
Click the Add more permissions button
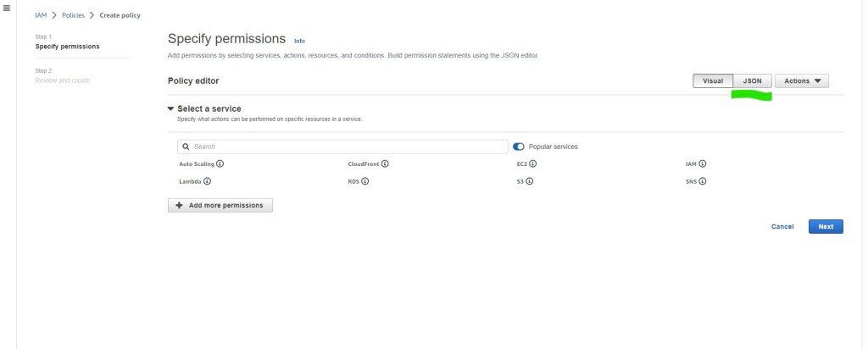220,205
